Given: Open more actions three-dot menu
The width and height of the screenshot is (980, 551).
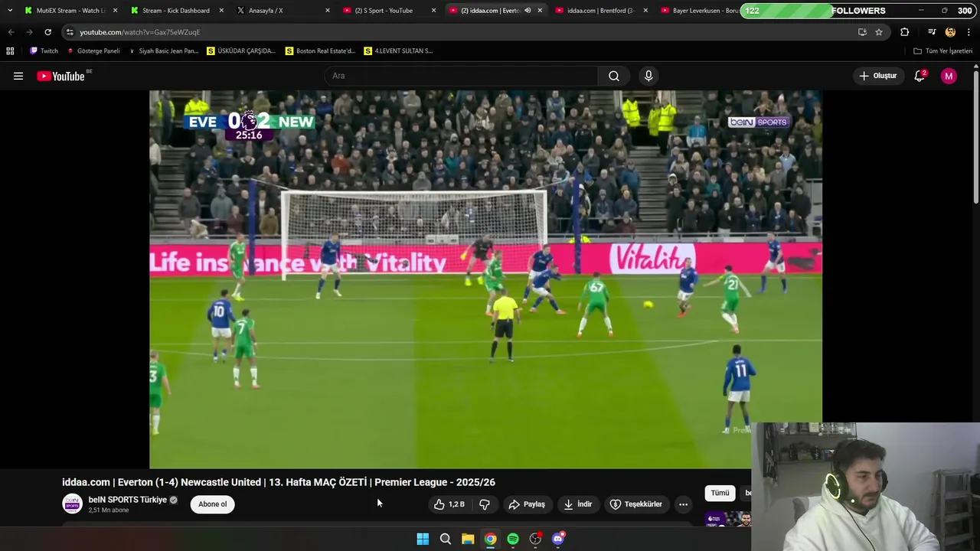Looking at the screenshot, I should pos(683,504).
